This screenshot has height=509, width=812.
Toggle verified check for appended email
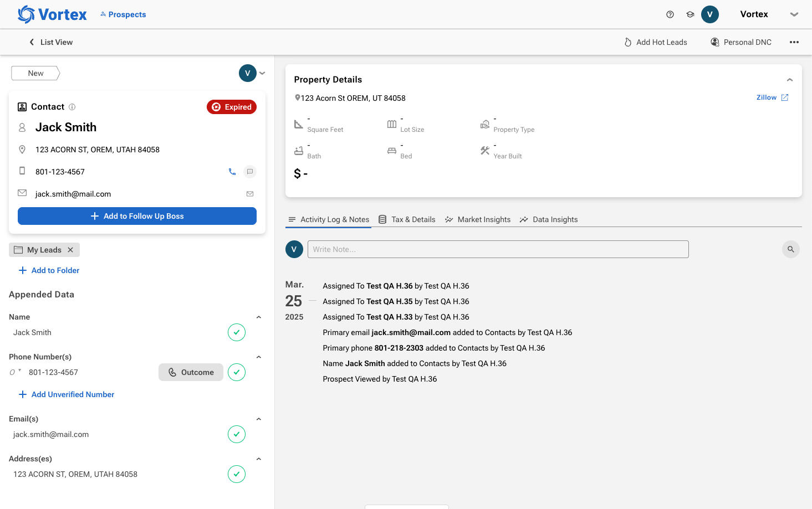pyautogui.click(x=237, y=434)
